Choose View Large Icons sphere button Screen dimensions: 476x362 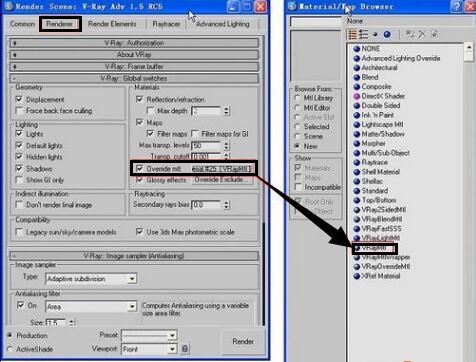click(x=387, y=34)
